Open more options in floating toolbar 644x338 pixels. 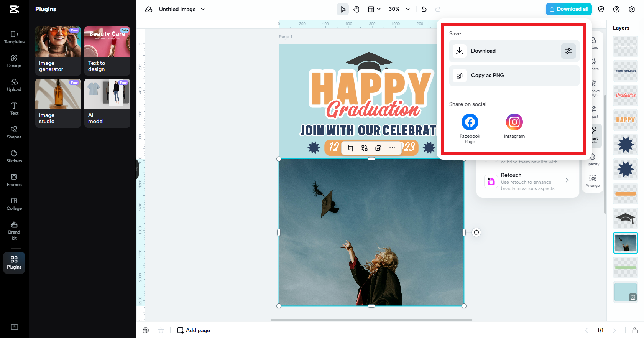(392, 148)
